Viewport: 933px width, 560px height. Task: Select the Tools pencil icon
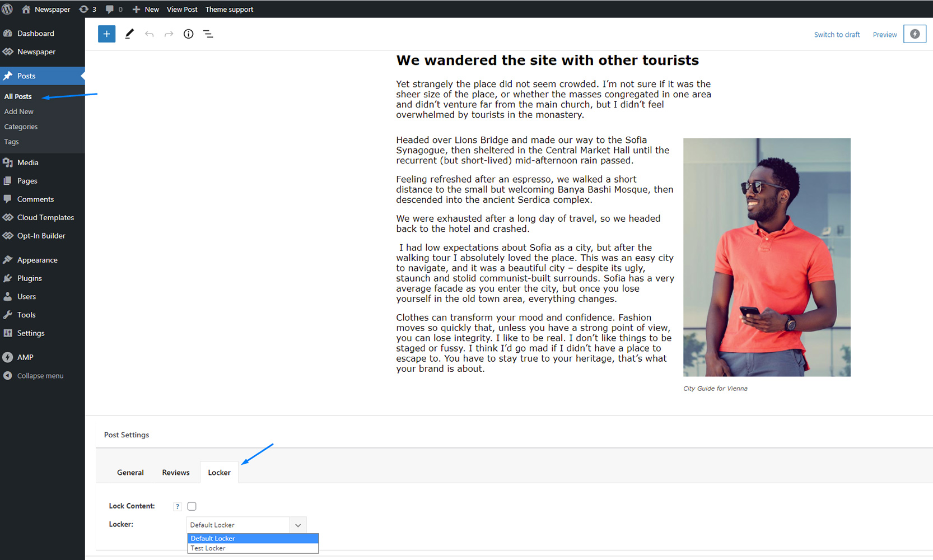tap(129, 34)
